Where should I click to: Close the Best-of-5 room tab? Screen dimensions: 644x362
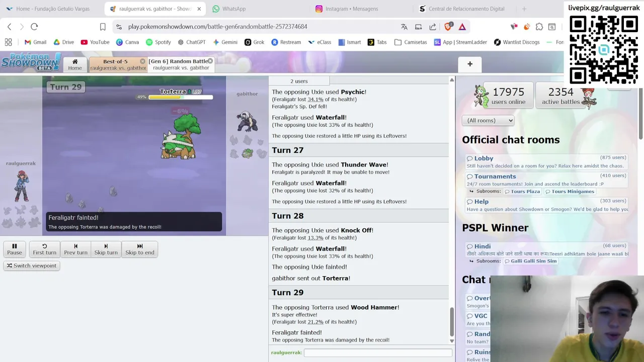(142, 61)
